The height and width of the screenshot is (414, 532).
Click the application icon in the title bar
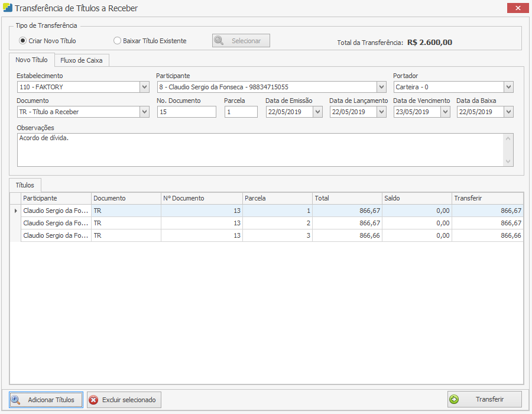7,8
